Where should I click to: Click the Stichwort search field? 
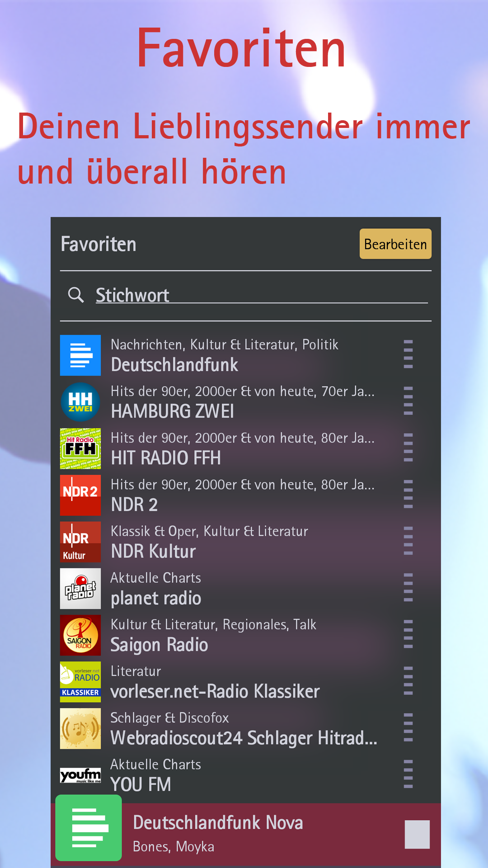[261, 295]
